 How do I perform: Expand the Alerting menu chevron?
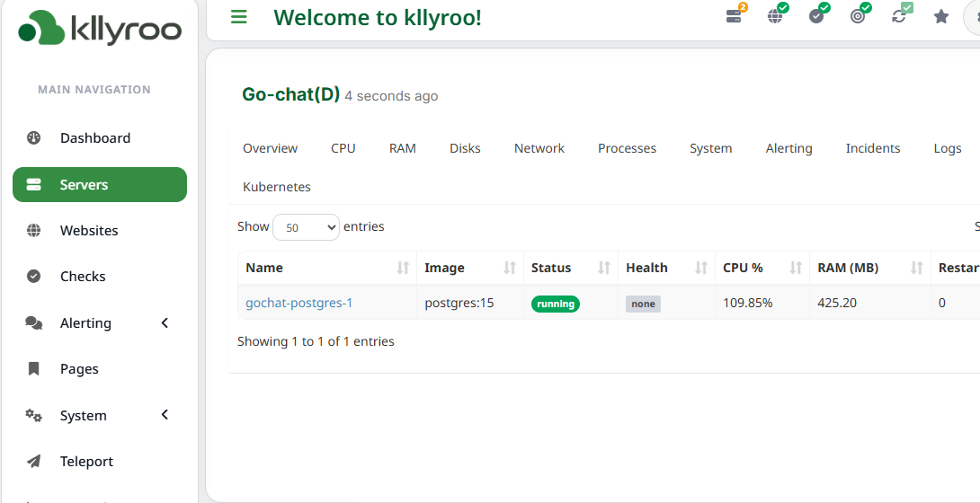coord(165,322)
